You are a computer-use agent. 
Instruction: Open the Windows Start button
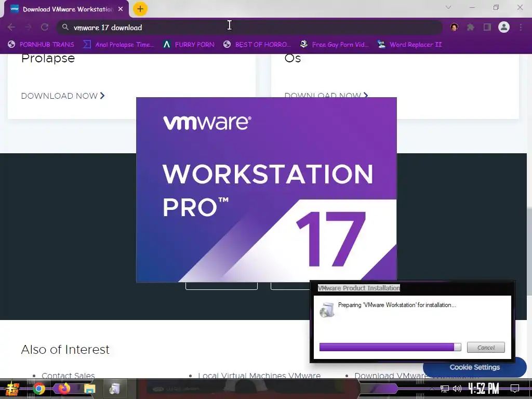(x=12, y=389)
